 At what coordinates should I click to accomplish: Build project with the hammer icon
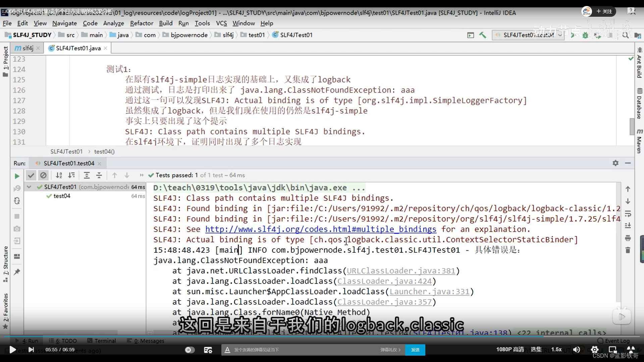coord(483,35)
